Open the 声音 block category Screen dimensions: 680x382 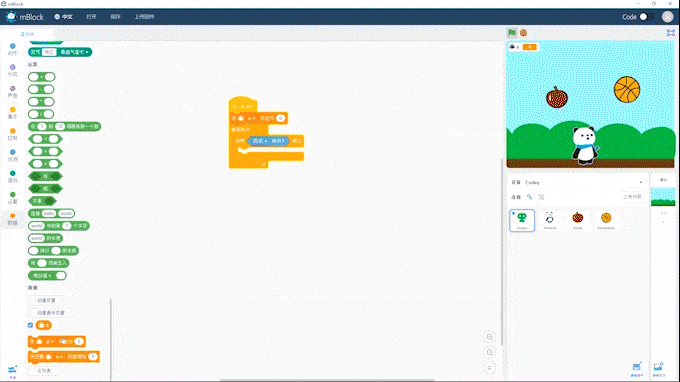tap(13, 91)
